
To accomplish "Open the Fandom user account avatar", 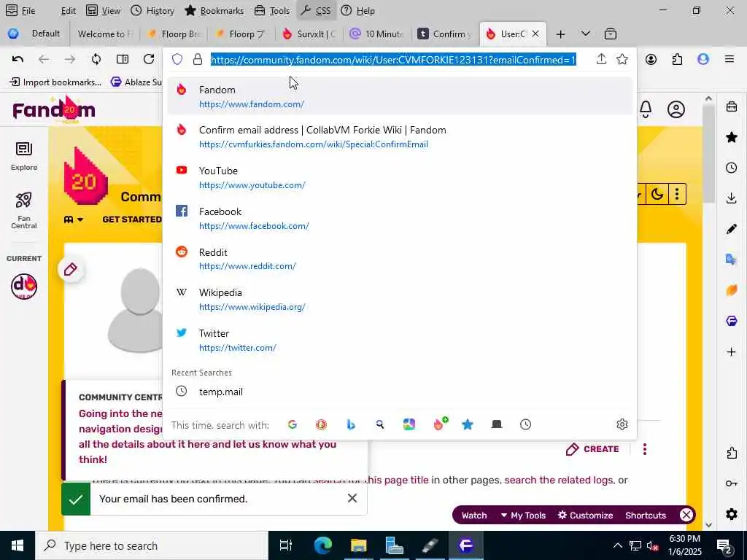I will (676, 109).
